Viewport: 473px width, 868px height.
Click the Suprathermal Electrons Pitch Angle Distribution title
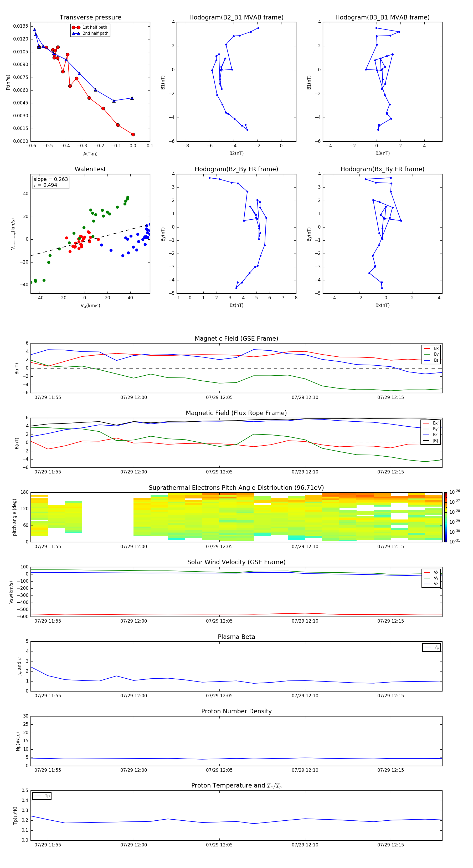[236, 488]
